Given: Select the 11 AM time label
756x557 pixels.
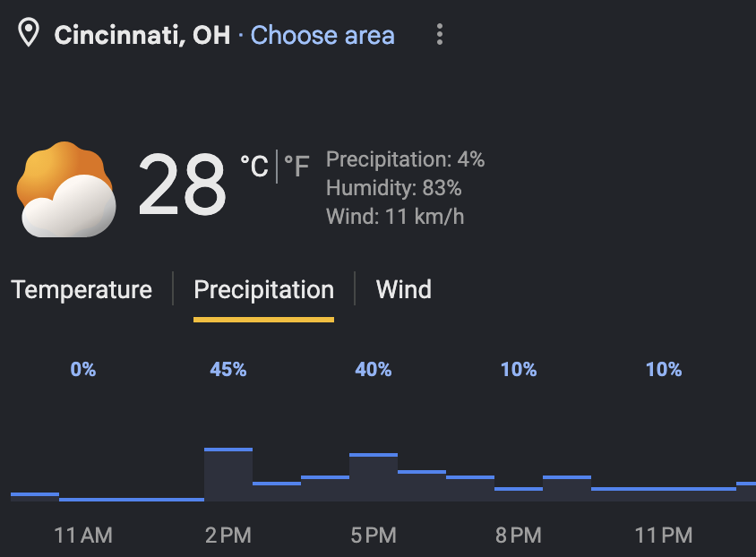Looking at the screenshot, I should [83, 536].
